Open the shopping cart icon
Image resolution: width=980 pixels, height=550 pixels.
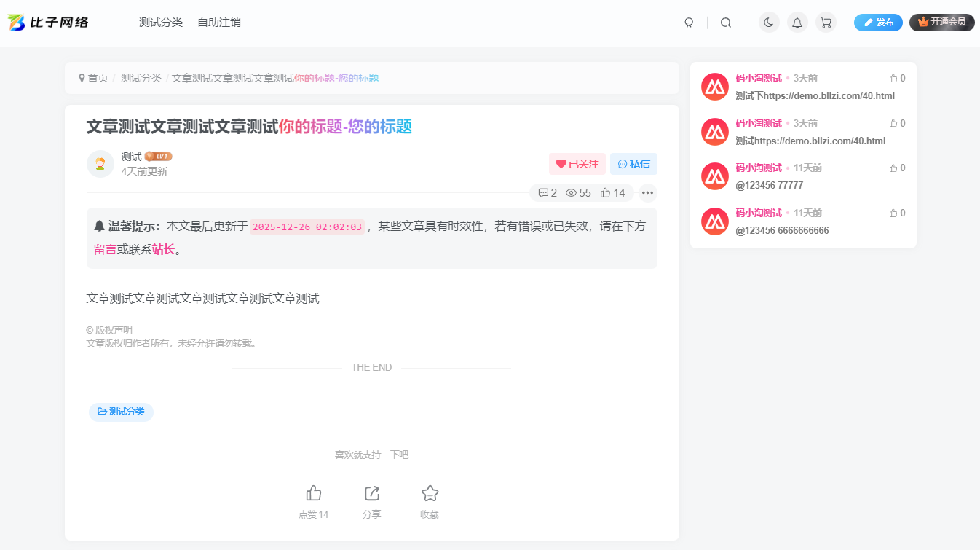pyautogui.click(x=825, y=23)
